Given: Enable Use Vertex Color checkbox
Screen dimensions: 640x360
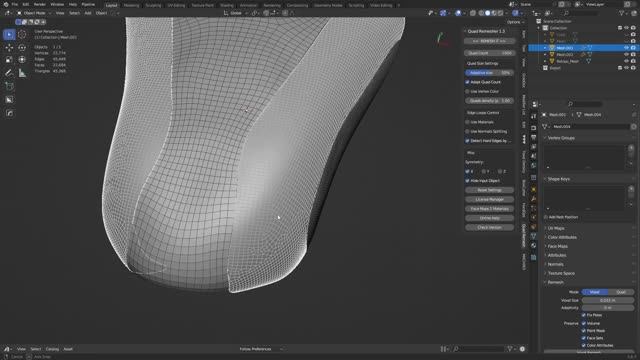Looking at the screenshot, I should [x=467, y=91].
